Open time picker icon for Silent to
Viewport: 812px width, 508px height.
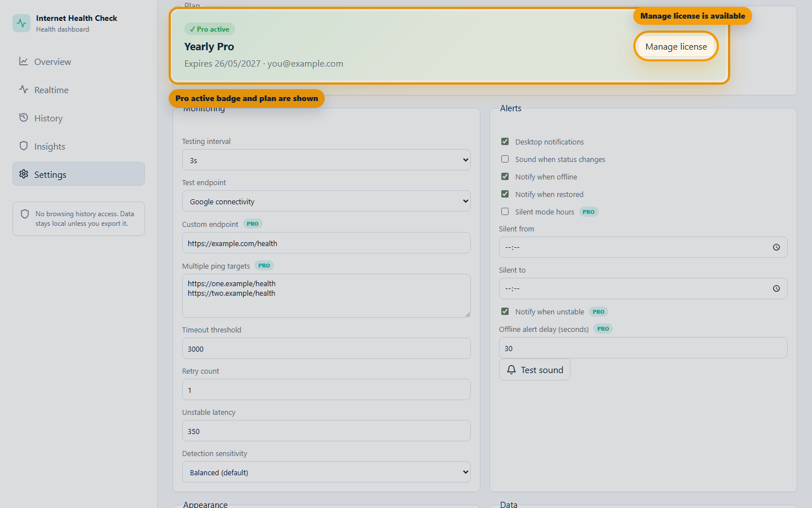776,288
